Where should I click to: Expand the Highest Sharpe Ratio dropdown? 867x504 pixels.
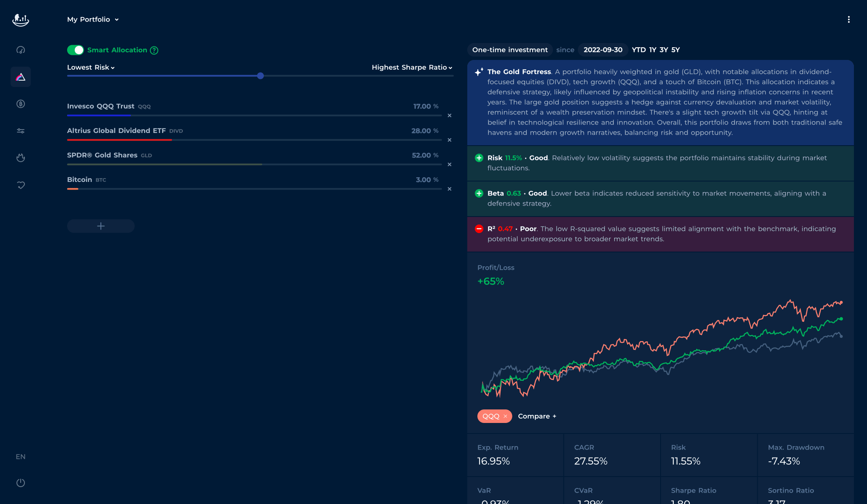pyautogui.click(x=412, y=68)
